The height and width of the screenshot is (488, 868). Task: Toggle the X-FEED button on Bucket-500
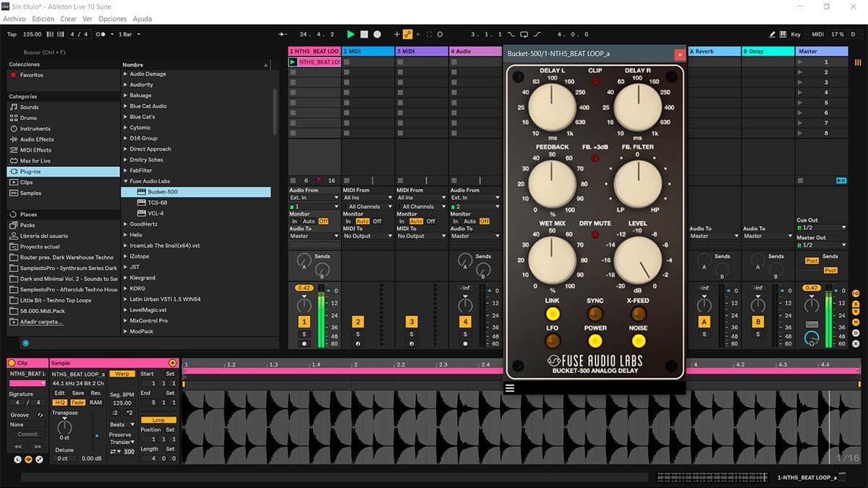(x=638, y=314)
